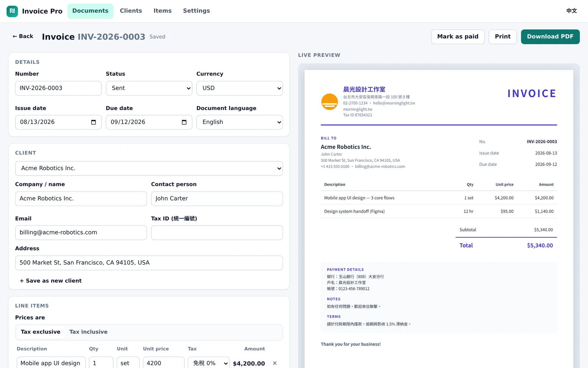Go to the Documents tab
The width and height of the screenshot is (588, 368).
(x=90, y=11)
